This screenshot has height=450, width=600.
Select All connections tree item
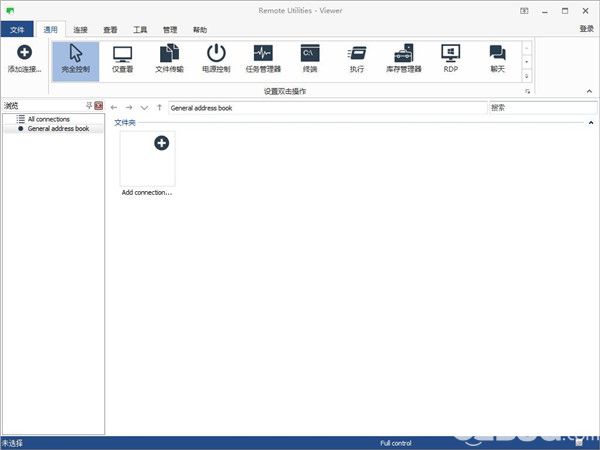click(x=49, y=119)
